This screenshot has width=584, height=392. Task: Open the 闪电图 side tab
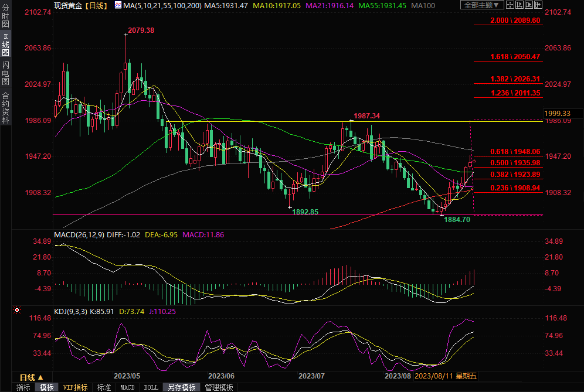(x=5, y=73)
